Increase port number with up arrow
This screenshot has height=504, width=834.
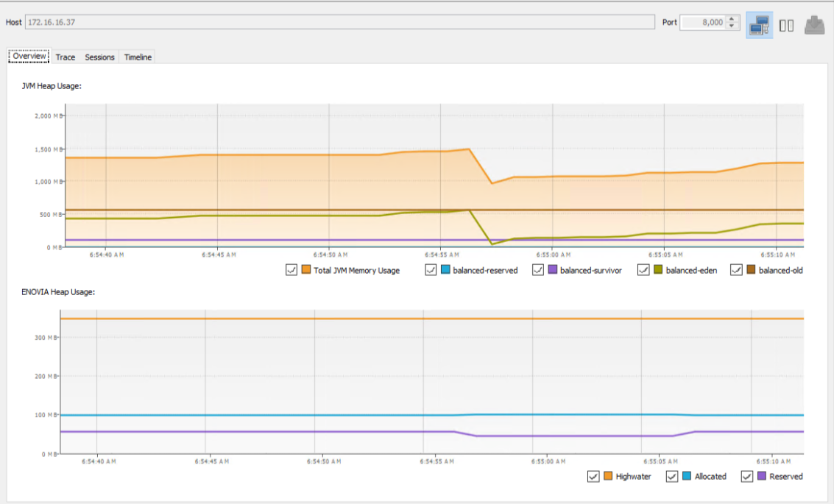pyautogui.click(x=731, y=19)
